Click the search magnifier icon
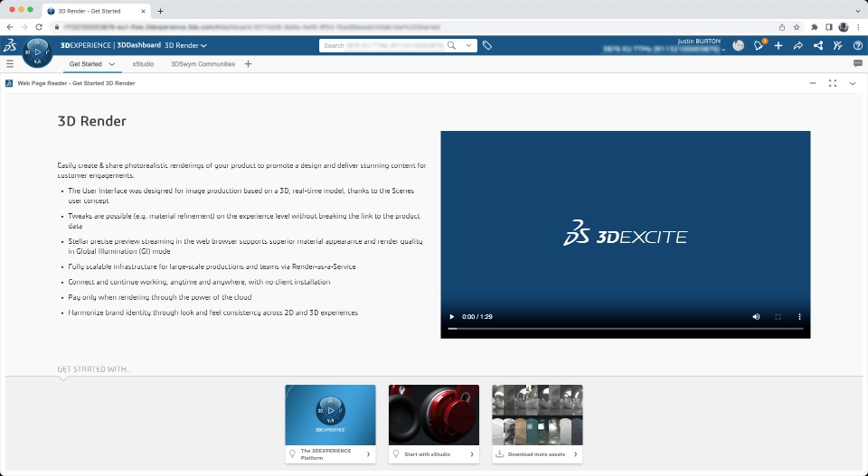The width and height of the screenshot is (868, 476). [x=452, y=46]
